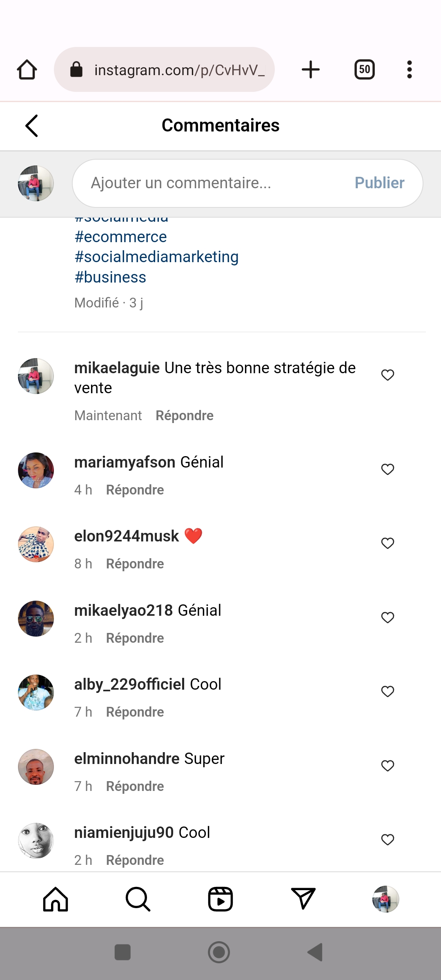Go back from the Commentaires screen
The image size is (441, 980).
pos(32,125)
